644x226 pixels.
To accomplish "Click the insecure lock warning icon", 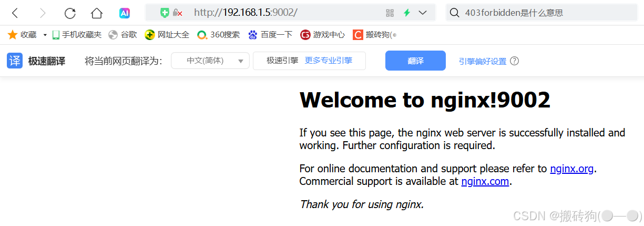I will (178, 13).
